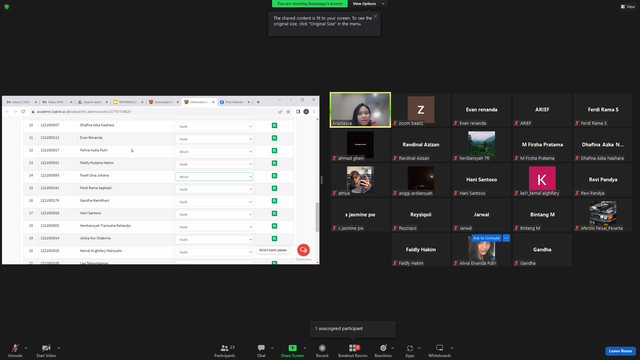Image resolution: width=640 pixels, height=360 pixels.
Task: Expand share options arrow next to Share Screen
Action: pyautogui.click(x=305, y=348)
